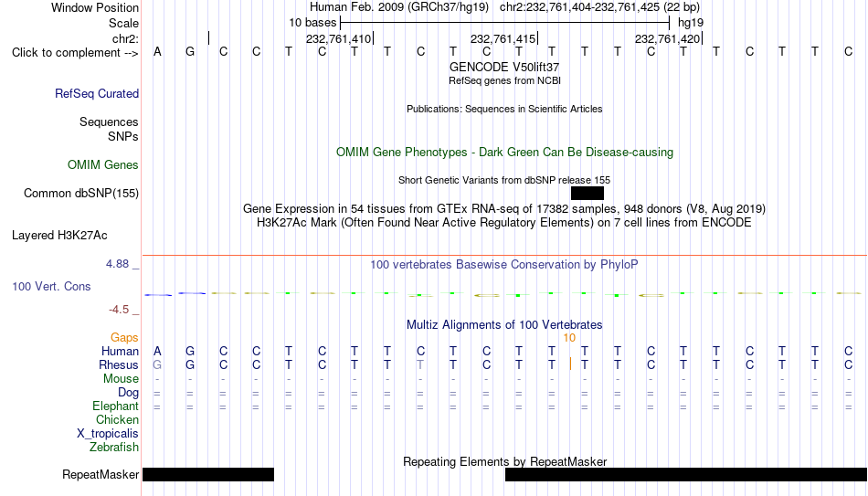
Task: Click the 'chr2:' ruler label
Action: click(125, 38)
